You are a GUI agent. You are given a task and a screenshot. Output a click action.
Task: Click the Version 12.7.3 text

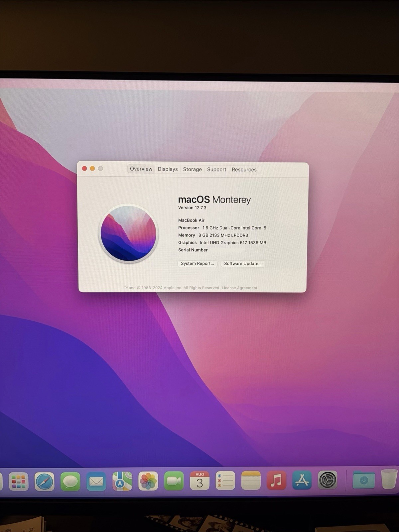[x=192, y=208]
